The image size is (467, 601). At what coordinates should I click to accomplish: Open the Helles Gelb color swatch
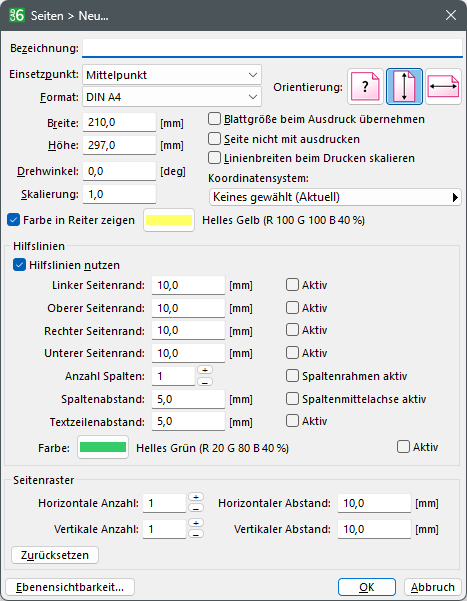pyautogui.click(x=169, y=220)
